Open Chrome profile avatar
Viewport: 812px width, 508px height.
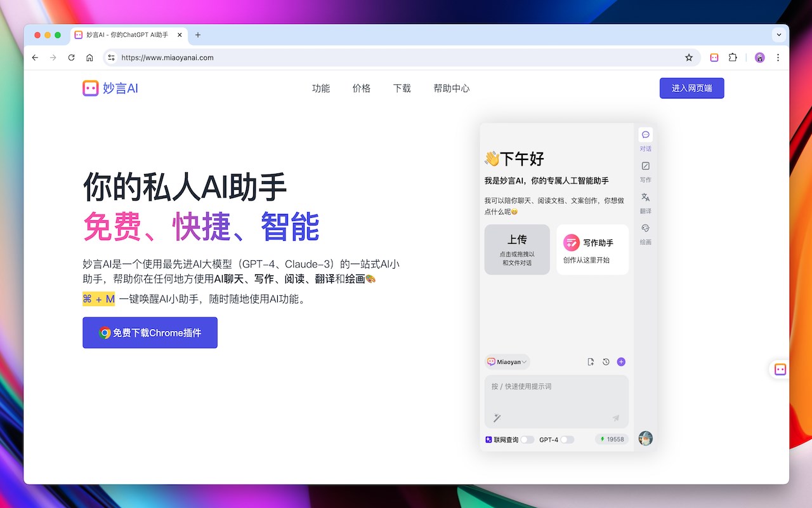pyautogui.click(x=759, y=57)
